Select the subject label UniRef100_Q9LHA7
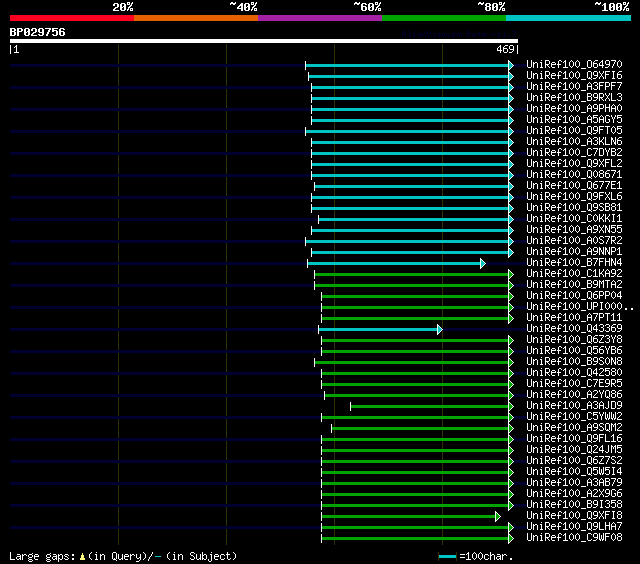The width and height of the screenshot is (640, 564). 574,527
